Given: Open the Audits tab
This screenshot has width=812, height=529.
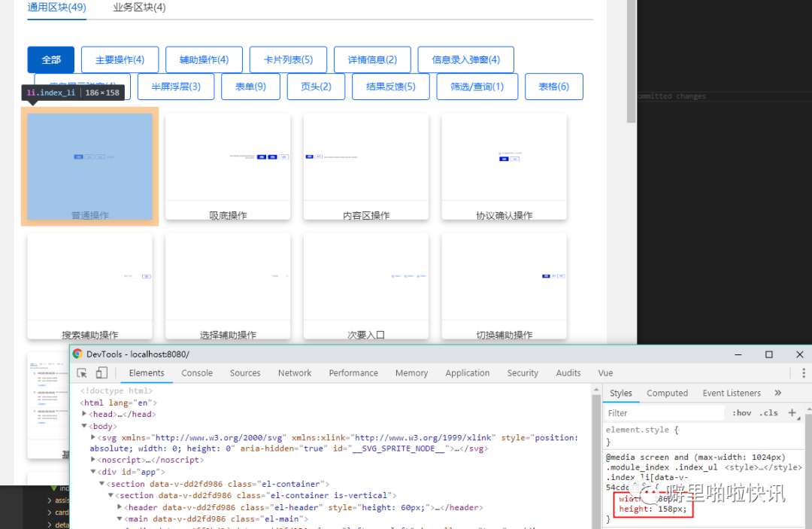Looking at the screenshot, I should click(568, 373).
